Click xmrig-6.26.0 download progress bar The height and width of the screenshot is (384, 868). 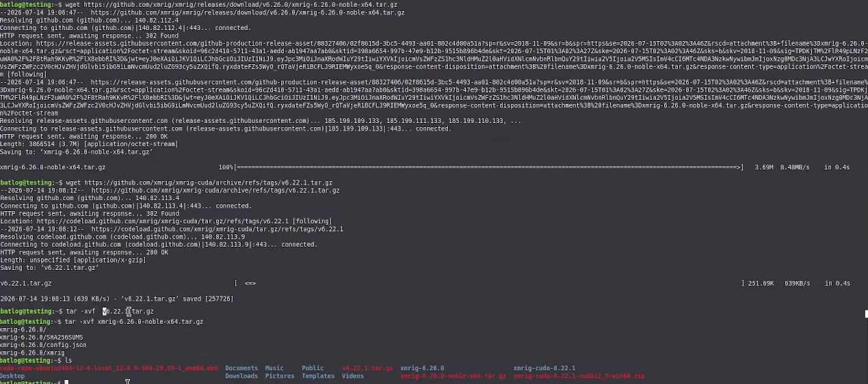point(488,167)
